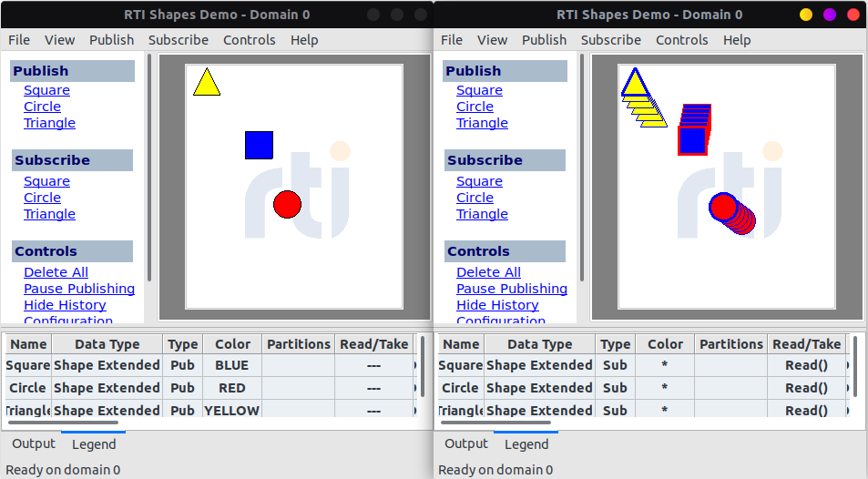Open Help menu in right window
Image resolution: width=868 pixels, height=479 pixels.
736,40
